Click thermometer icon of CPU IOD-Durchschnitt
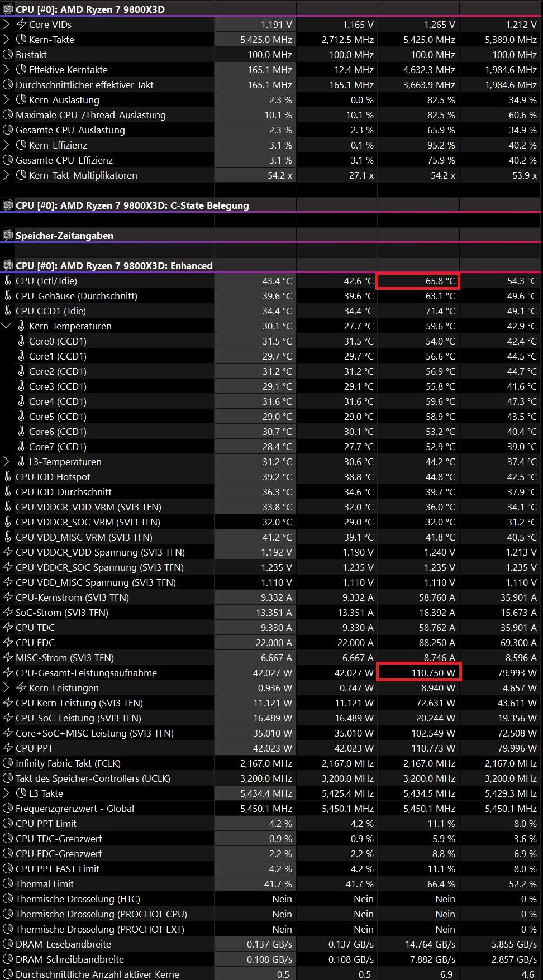543x980 pixels. click(x=8, y=492)
